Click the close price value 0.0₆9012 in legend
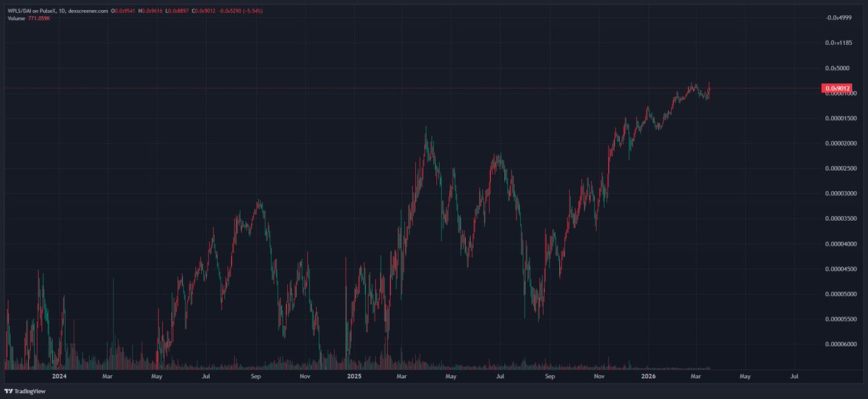Image resolution: width=868 pixels, height=399 pixels. coord(206,11)
